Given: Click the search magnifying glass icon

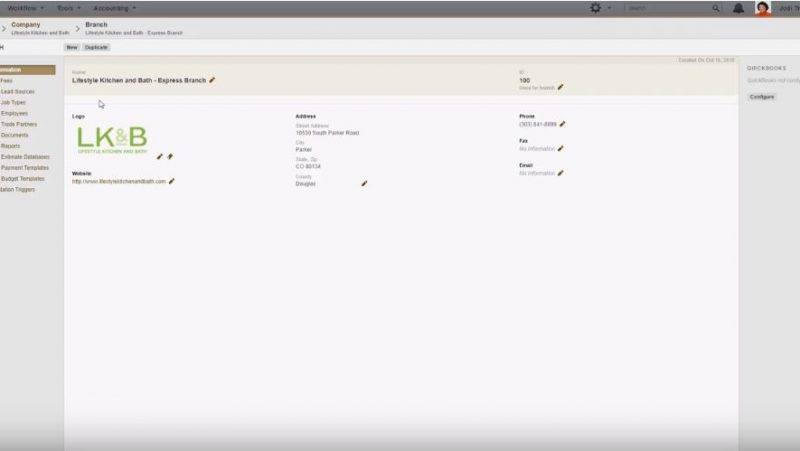Looking at the screenshot, I should coord(716,8).
